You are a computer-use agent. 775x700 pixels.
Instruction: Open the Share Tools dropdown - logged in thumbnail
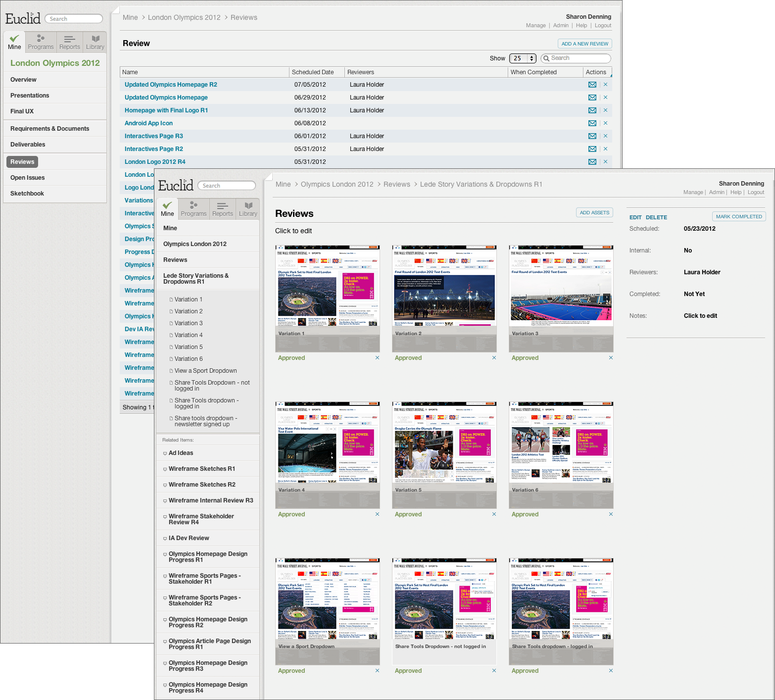[561, 611]
